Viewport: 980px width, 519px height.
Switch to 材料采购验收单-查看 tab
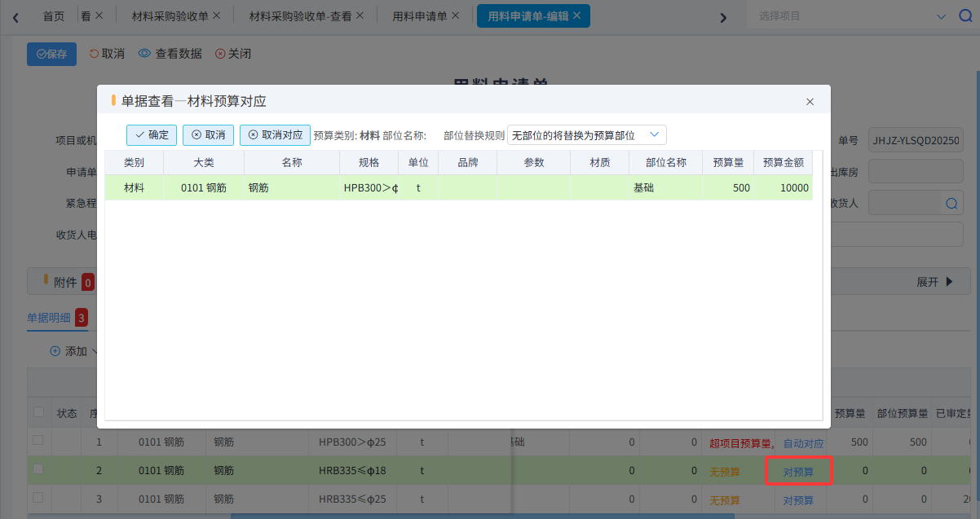click(300, 15)
